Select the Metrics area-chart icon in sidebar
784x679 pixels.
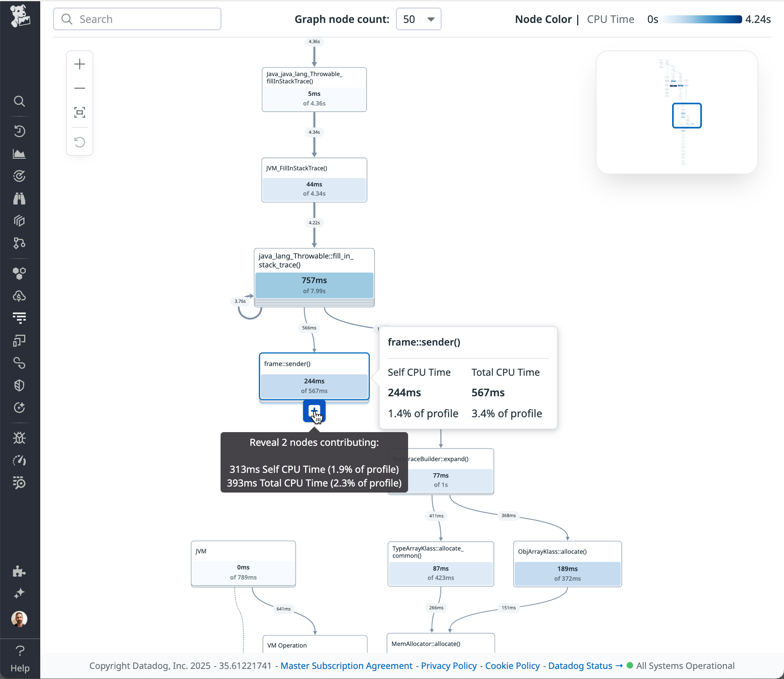click(20, 153)
